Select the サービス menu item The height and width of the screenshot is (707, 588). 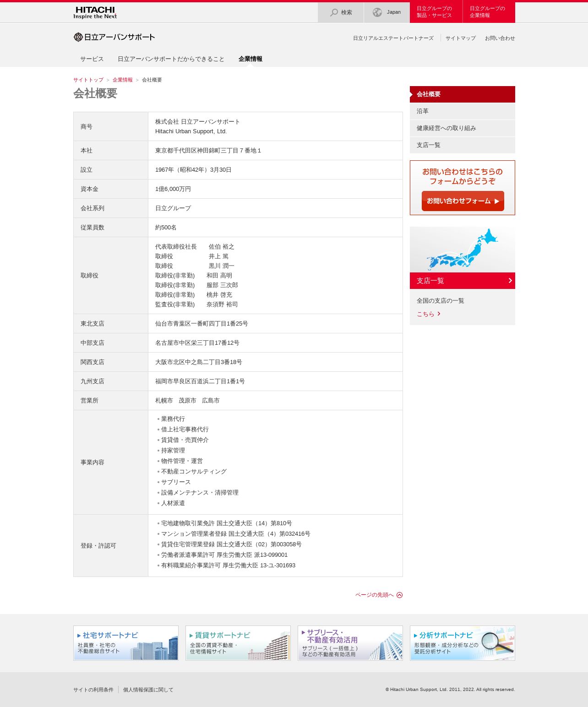click(92, 59)
